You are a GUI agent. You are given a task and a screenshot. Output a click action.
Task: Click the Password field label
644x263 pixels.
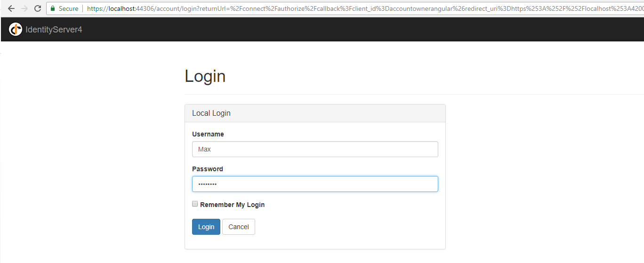(x=208, y=169)
